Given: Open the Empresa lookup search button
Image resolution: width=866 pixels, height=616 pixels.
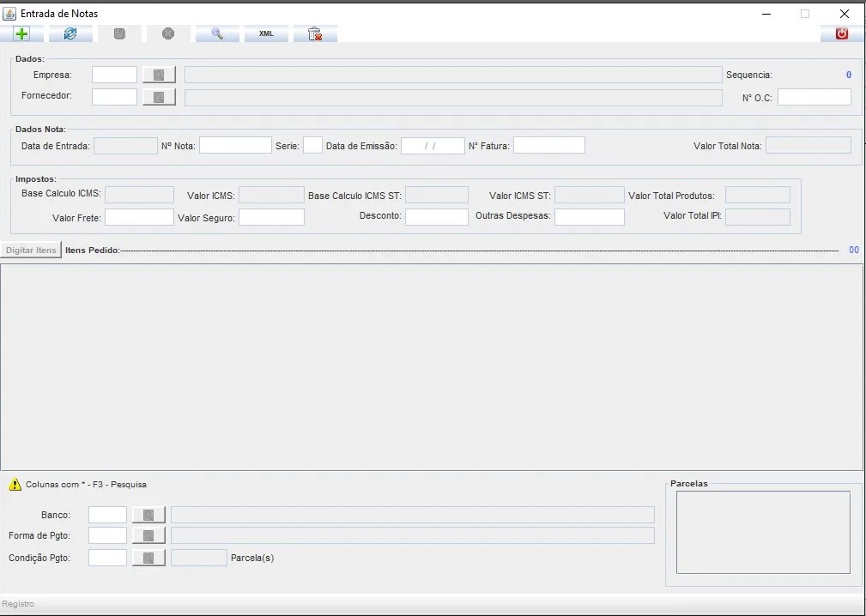Looking at the screenshot, I should pyautogui.click(x=159, y=75).
